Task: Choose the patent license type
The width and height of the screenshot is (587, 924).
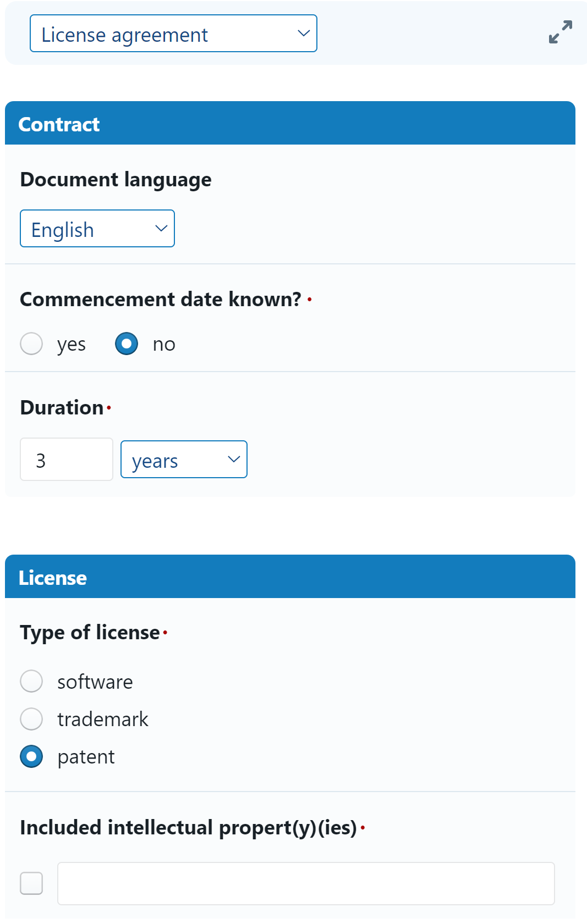Action: tap(31, 756)
